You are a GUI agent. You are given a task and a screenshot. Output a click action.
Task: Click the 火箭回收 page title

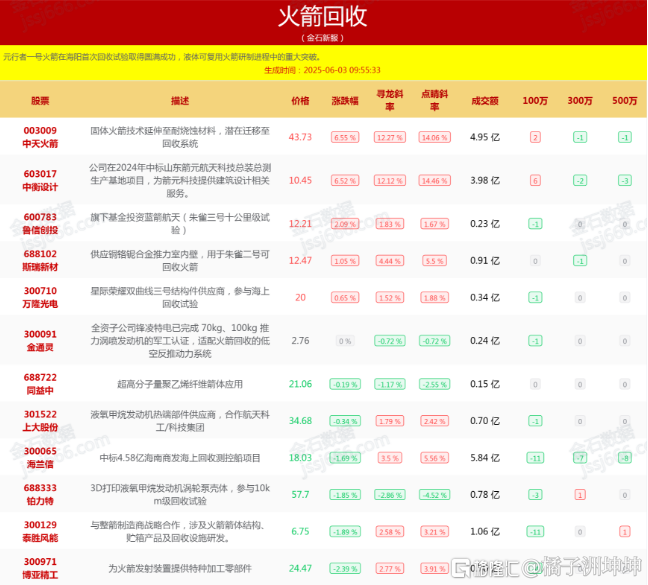[323, 17]
